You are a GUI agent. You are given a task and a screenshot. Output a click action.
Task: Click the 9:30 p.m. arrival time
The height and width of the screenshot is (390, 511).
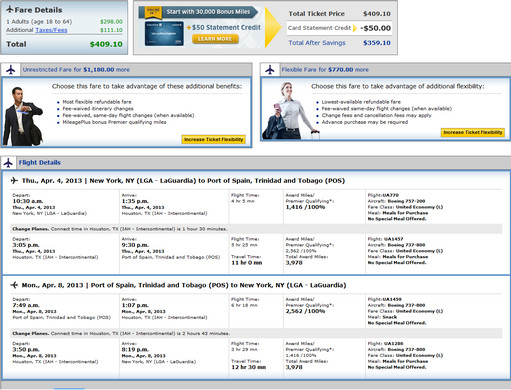click(x=135, y=245)
